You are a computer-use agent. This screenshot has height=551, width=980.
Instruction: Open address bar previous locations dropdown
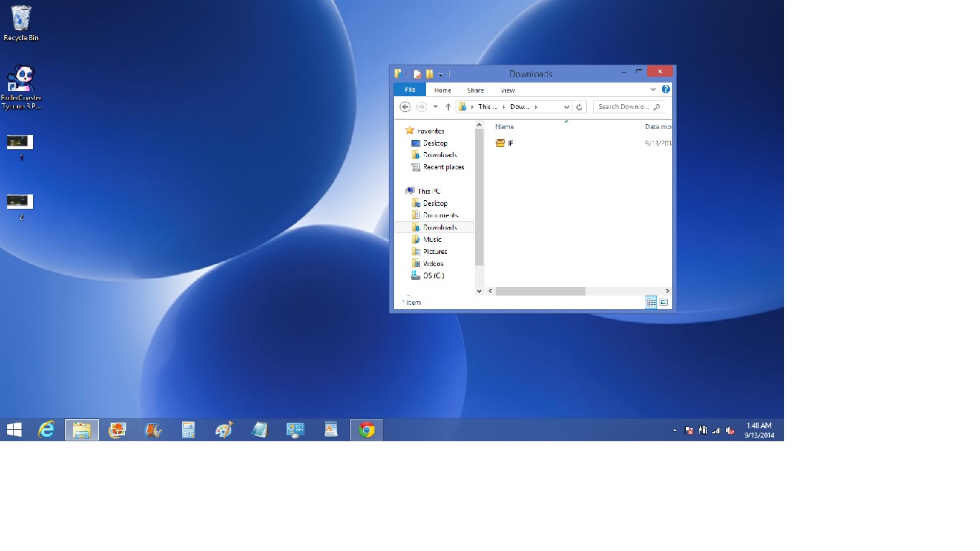pos(566,107)
